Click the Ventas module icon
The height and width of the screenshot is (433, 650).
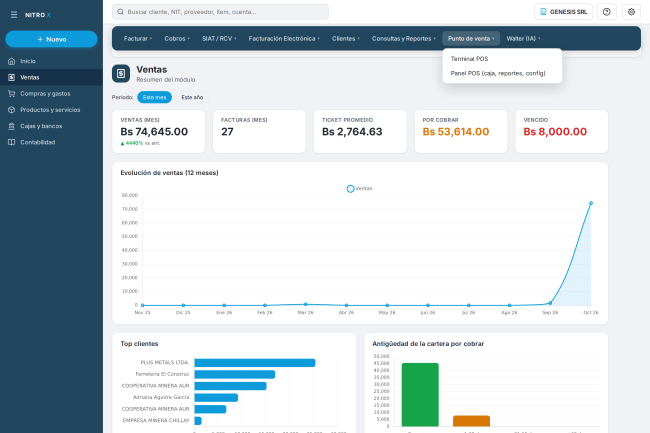pos(121,74)
